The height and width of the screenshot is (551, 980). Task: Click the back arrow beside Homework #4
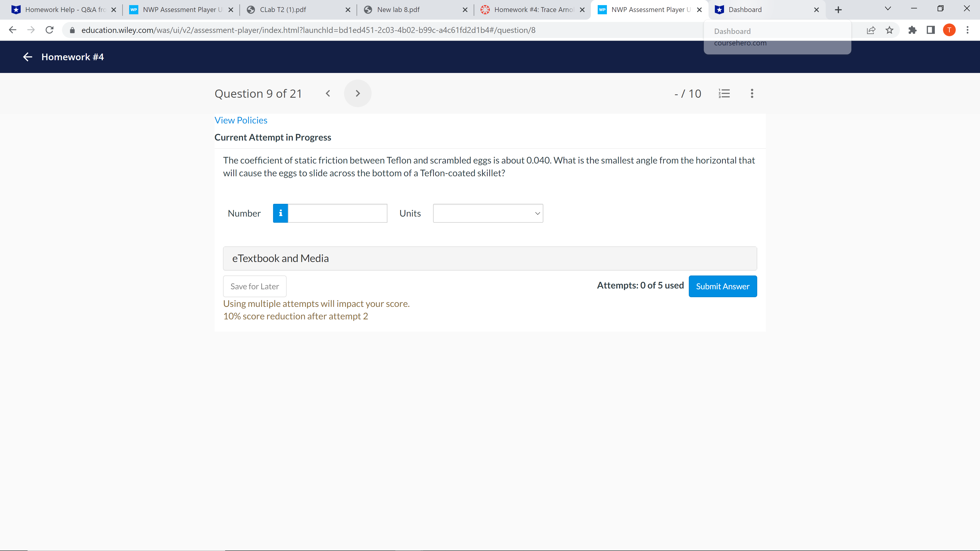pyautogui.click(x=27, y=57)
